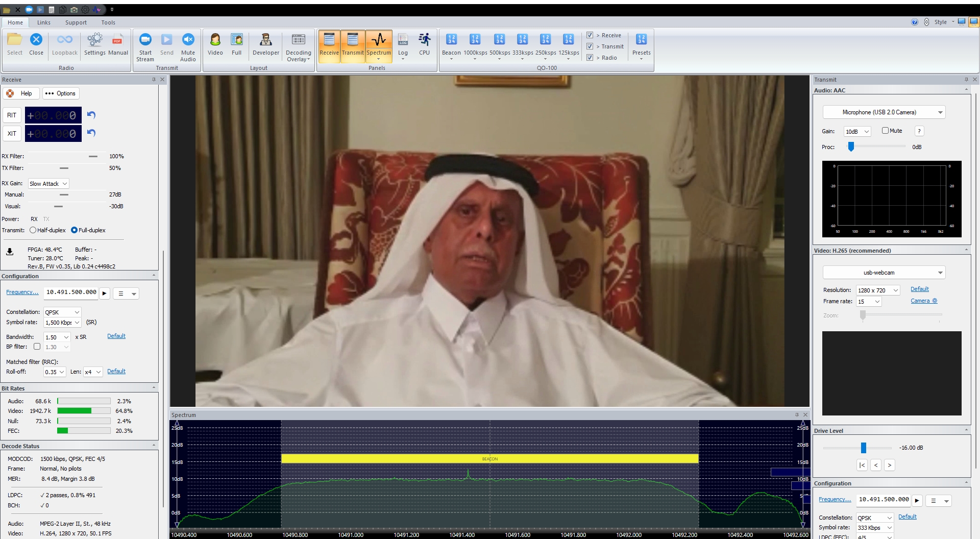Click the Options button in Receive panel
The height and width of the screenshot is (539, 980).
pos(61,93)
